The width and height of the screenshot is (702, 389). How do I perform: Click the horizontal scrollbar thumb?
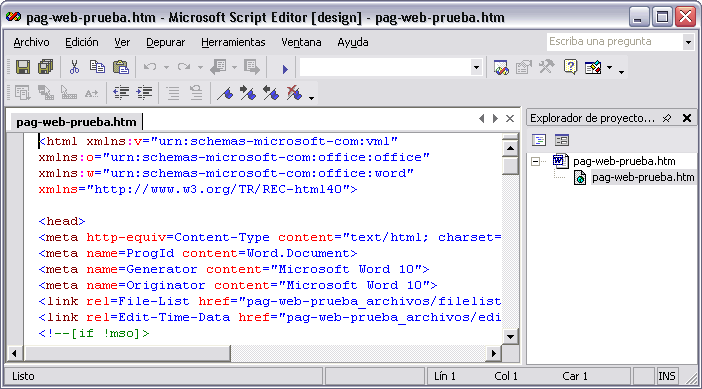point(127,353)
